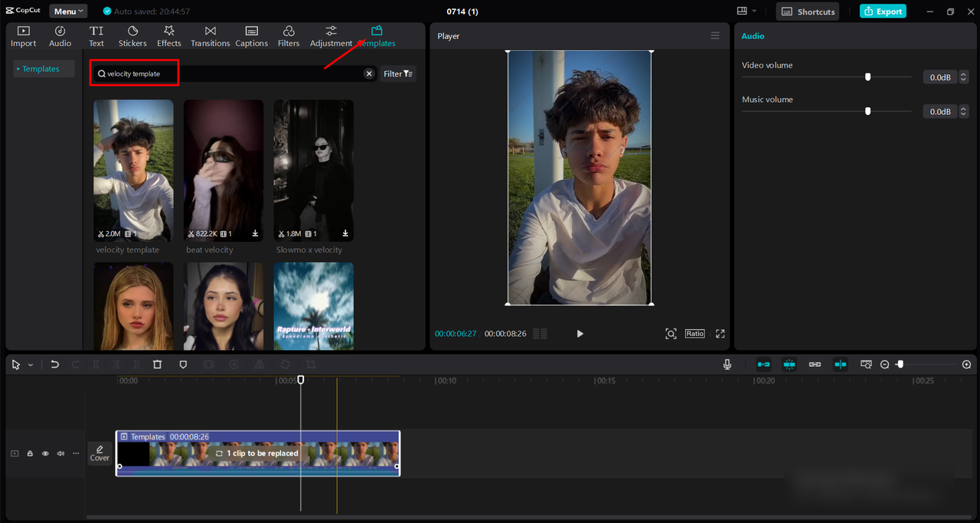Click the undo arrow in timeline toolbar
This screenshot has height=523, width=980.
[x=54, y=364]
